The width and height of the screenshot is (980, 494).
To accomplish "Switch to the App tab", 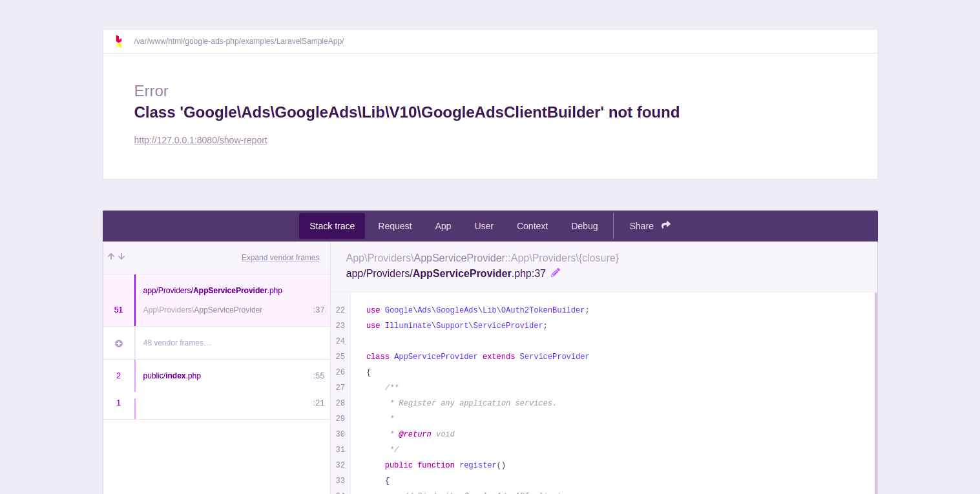I will click(443, 226).
